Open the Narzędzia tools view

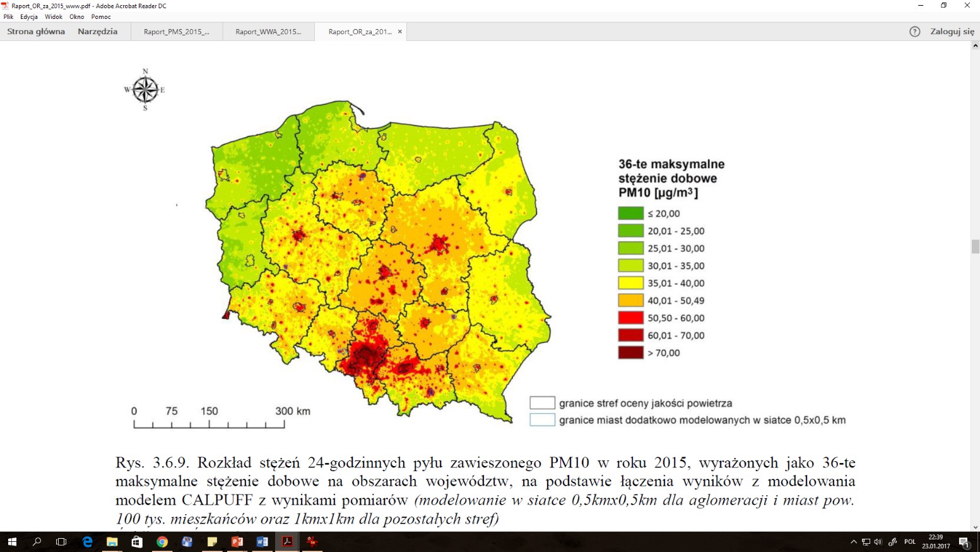point(98,32)
